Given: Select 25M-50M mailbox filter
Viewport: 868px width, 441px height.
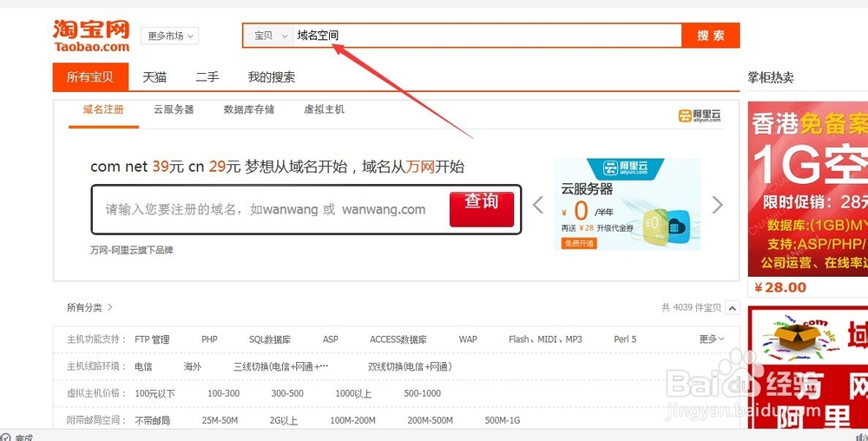Looking at the screenshot, I should pyautogui.click(x=220, y=420).
